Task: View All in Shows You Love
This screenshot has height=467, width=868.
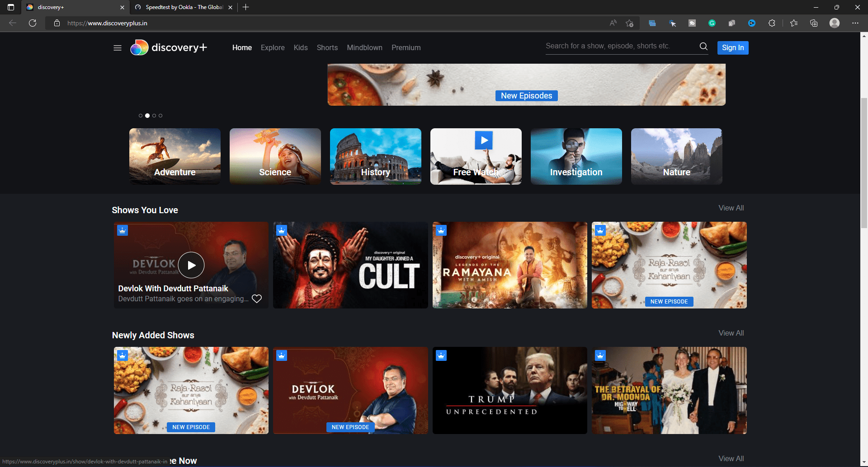Action: click(731, 208)
